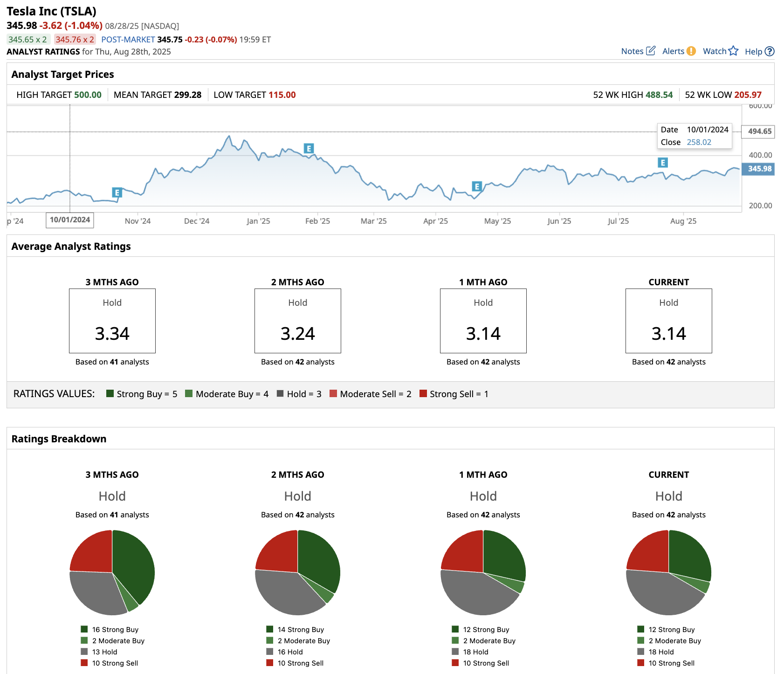Click the Moderate Sell = 2 swatch
784x674 pixels.
click(x=333, y=393)
